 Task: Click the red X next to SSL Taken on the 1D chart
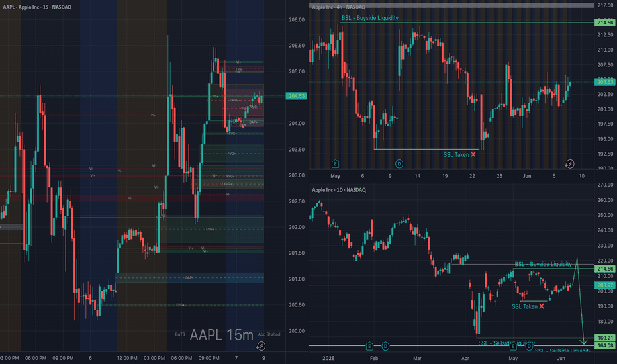pyautogui.click(x=542, y=306)
